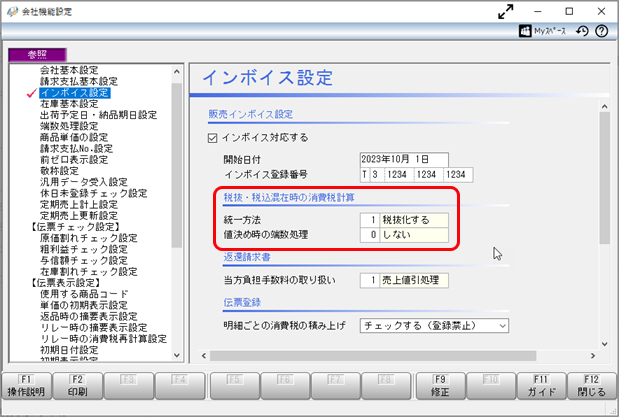
Task: Click the settings list scroll up arrow
Action: [x=176, y=72]
